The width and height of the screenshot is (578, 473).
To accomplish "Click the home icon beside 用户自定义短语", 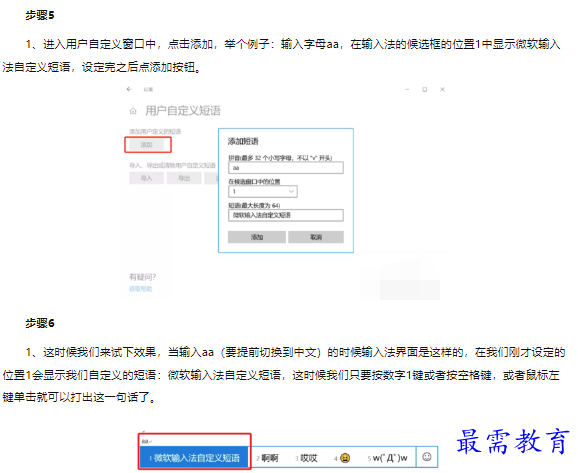I will pos(133,111).
